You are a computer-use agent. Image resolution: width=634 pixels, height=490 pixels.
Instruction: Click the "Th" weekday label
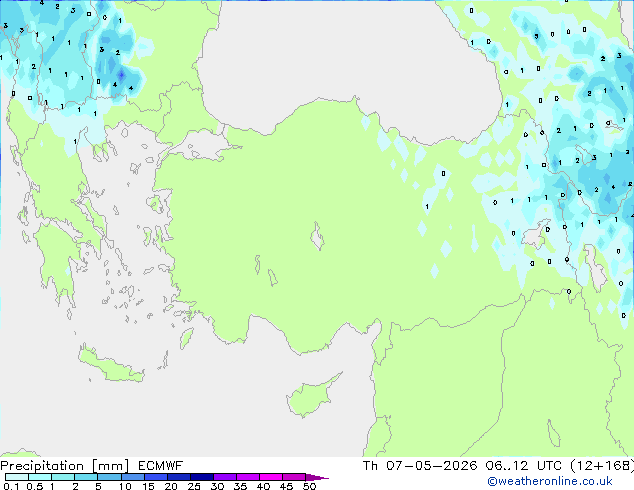pyautogui.click(x=370, y=466)
